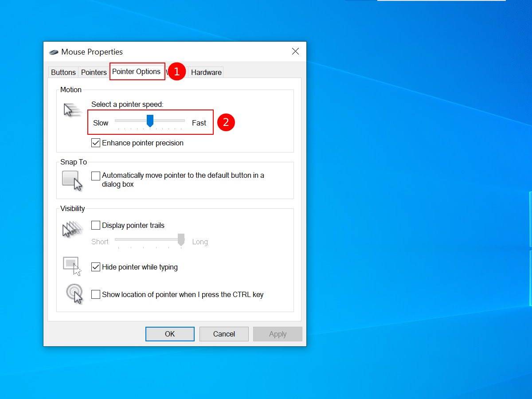Click the pointer speed slider thumb
The width and height of the screenshot is (532, 399).
click(150, 121)
